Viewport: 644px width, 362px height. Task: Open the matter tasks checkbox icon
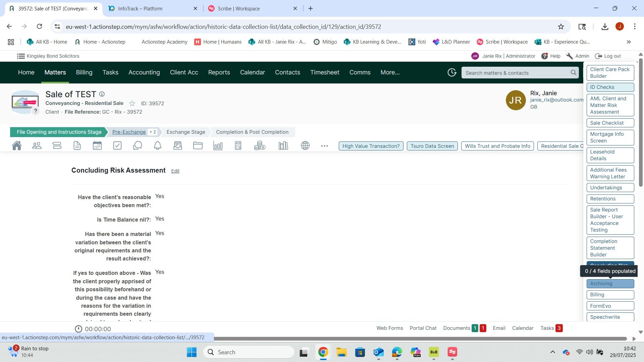pyautogui.click(x=117, y=146)
